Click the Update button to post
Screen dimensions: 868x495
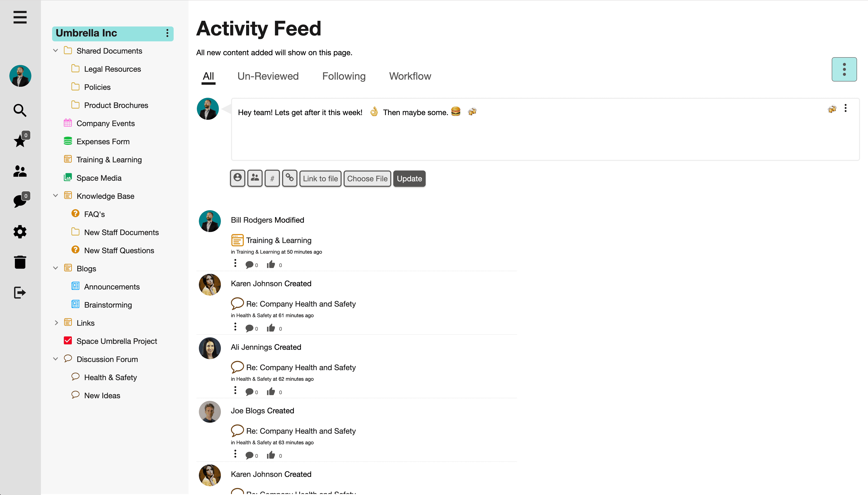409,178
